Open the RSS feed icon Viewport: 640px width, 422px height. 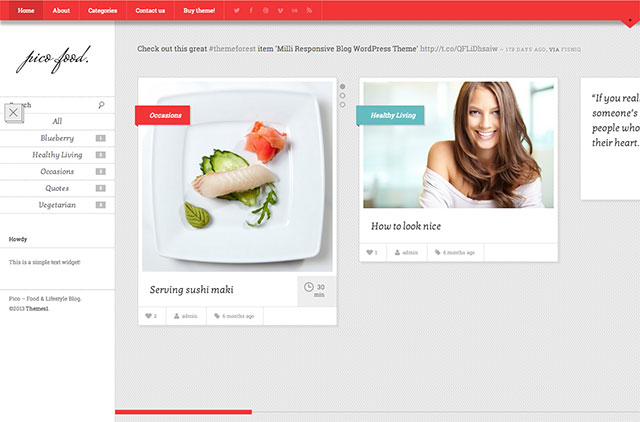click(309, 10)
